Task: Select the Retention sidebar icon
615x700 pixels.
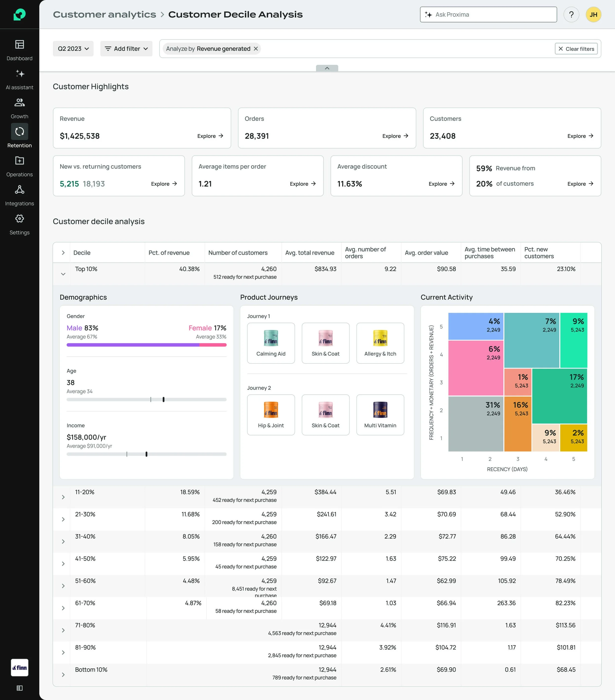Action: click(x=19, y=132)
